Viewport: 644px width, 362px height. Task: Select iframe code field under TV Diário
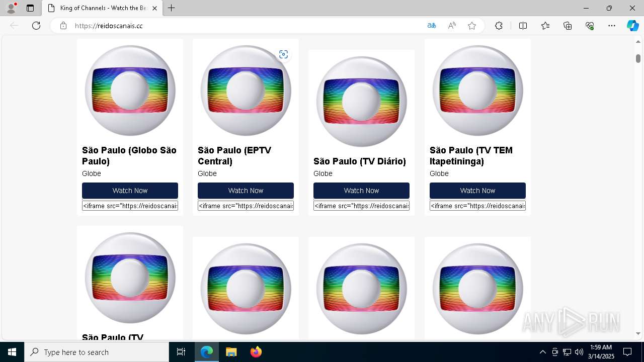pos(361,206)
